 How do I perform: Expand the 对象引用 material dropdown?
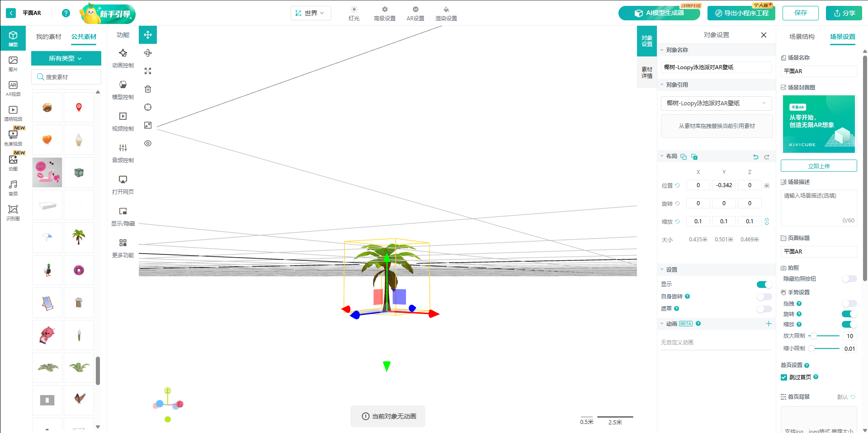[x=717, y=104]
